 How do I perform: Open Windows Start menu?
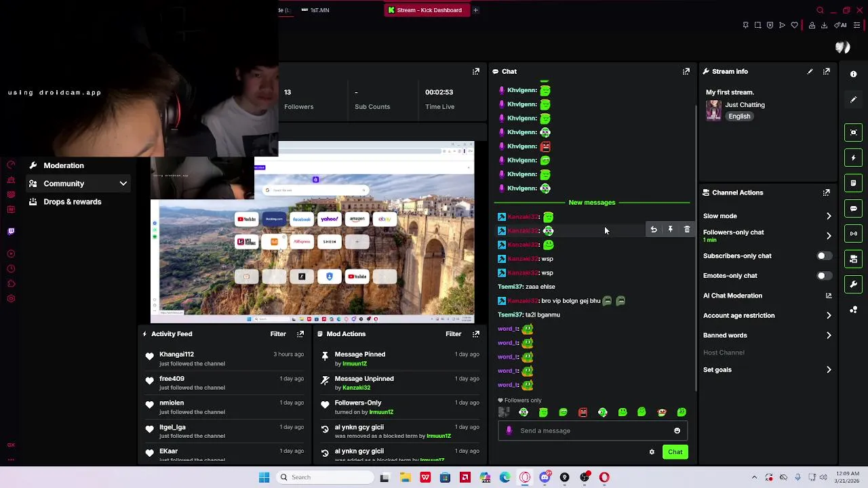pyautogui.click(x=264, y=477)
